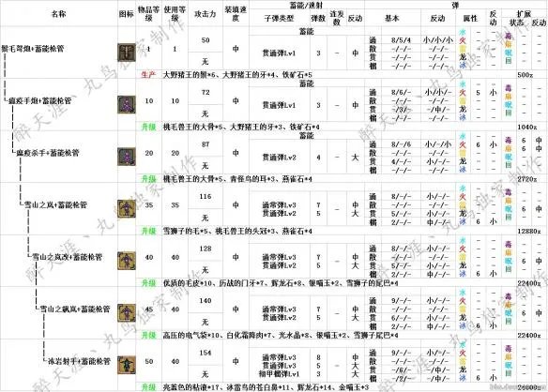Click the 雪山之岚改 weapon icon
The height and width of the screenshot is (392, 548).
[x=127, y=261]
